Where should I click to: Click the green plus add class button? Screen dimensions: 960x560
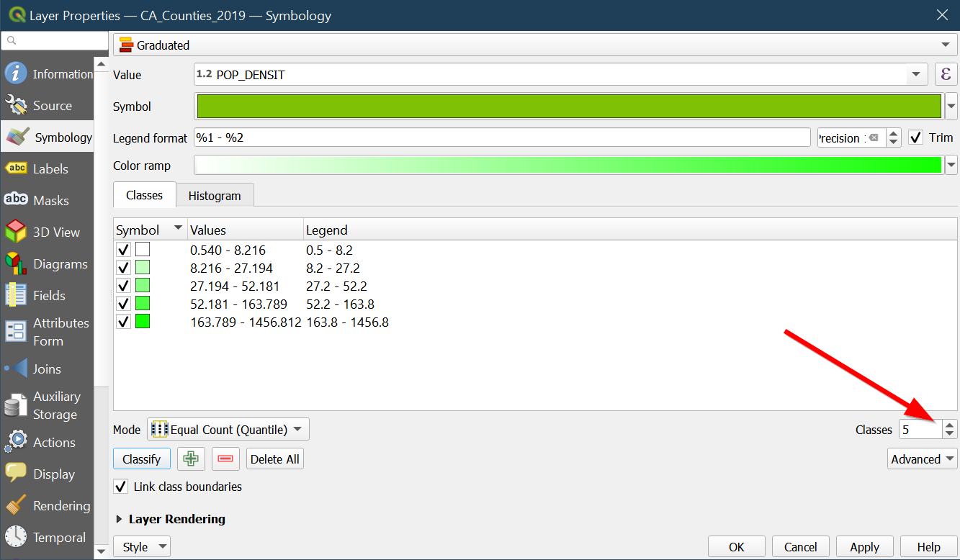coord(191,459)
